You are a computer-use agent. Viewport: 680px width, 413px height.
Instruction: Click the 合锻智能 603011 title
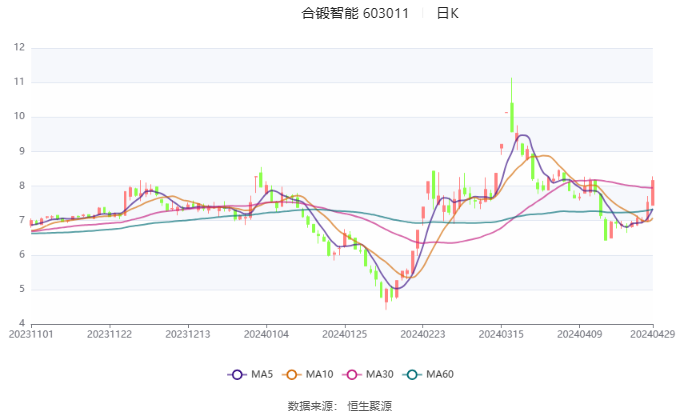355,13
